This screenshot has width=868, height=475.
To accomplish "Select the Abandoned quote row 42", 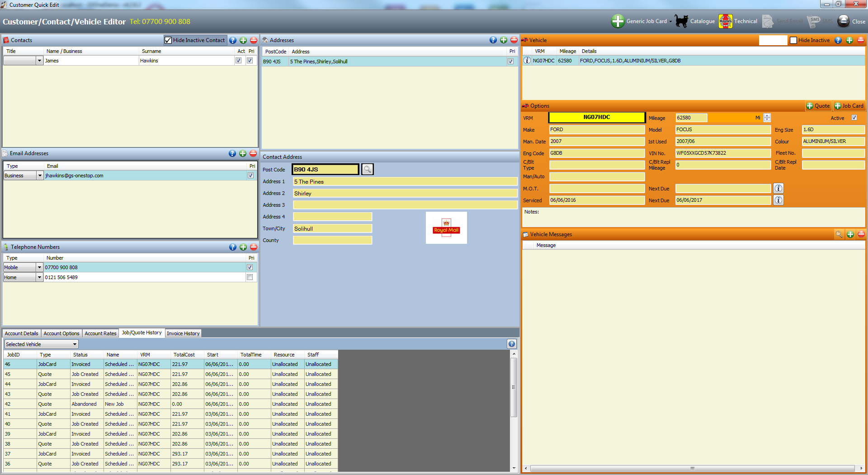I will click(x=170, y=404).
